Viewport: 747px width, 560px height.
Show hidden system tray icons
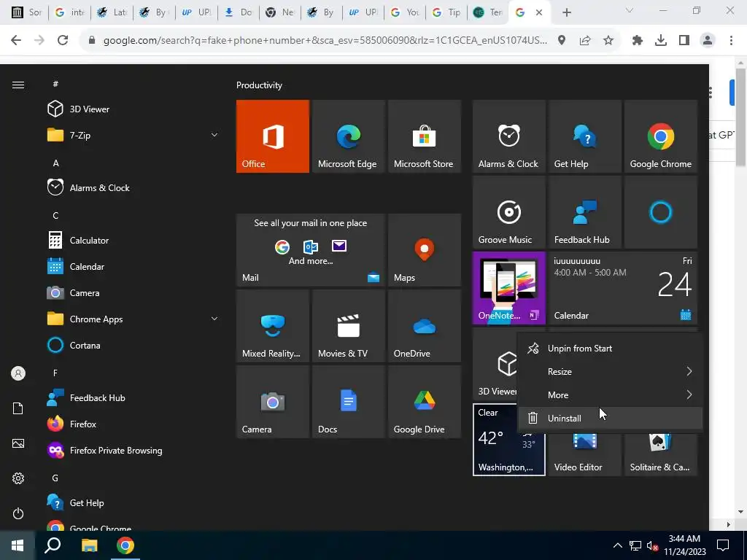(617, 545)
